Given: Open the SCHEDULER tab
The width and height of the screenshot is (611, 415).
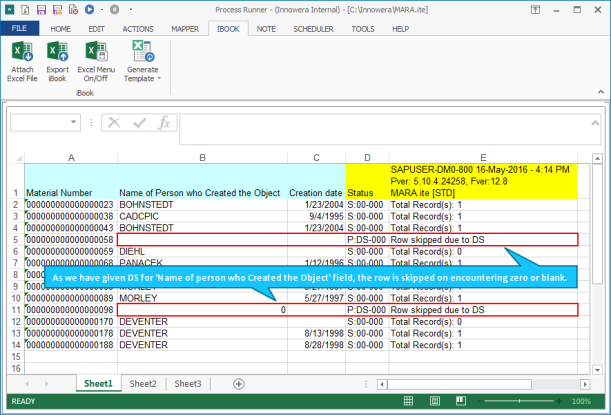Looking at the screenshot, I should [313, 29].
